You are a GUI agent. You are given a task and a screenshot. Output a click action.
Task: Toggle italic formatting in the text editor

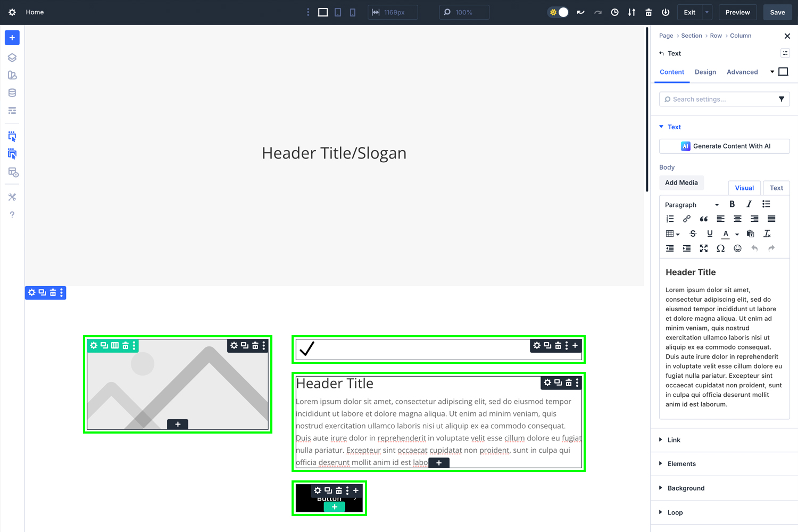click(749, 204)
